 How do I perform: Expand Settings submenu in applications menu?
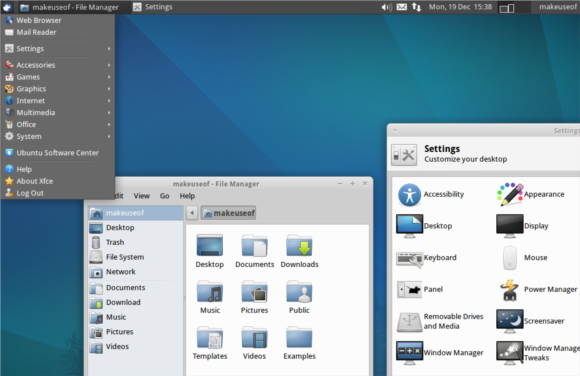coord(58,48)
